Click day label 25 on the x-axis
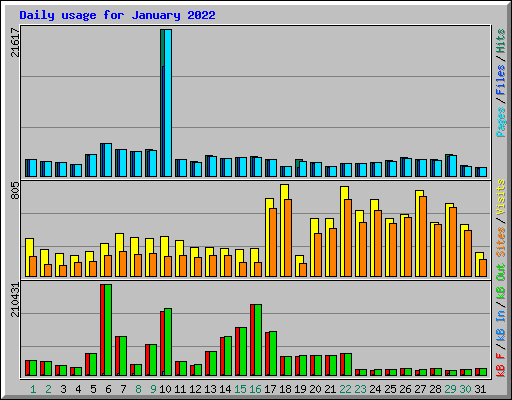 pyautogui.click(x=390, y=389)
